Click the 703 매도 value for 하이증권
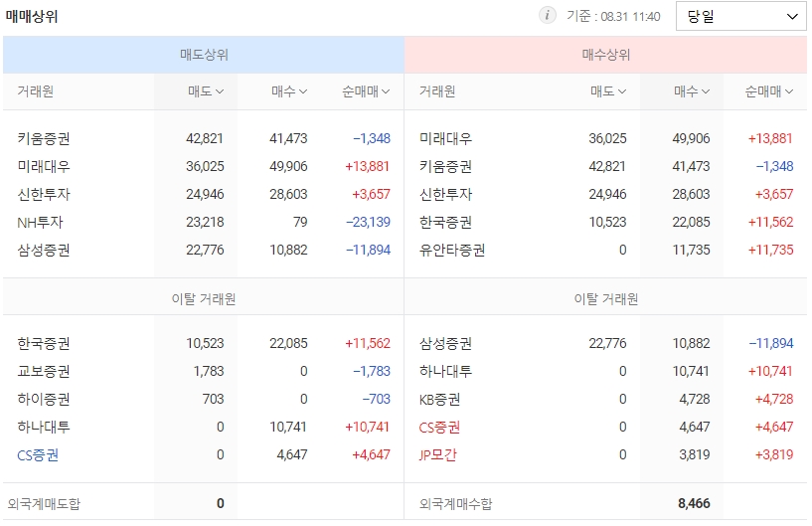This screenshot has width=812, height=526. coord(214,400)
